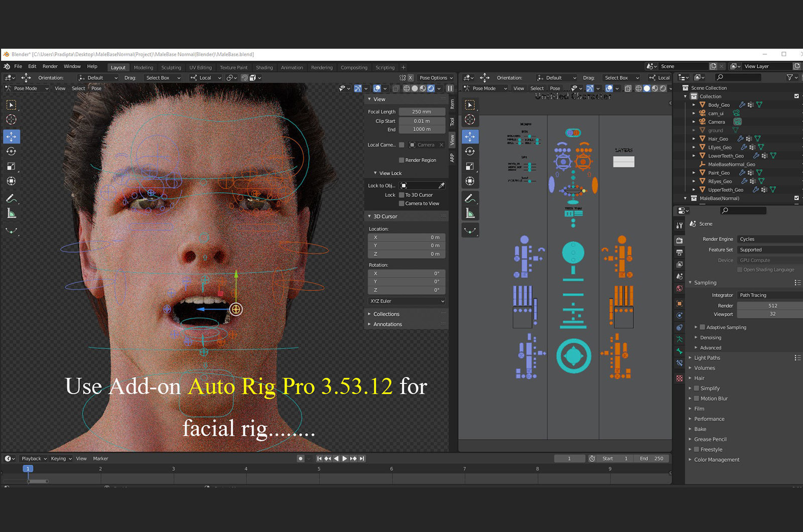Click the Pose Options button
The image size is (803, 532).
tap(436, 78)
